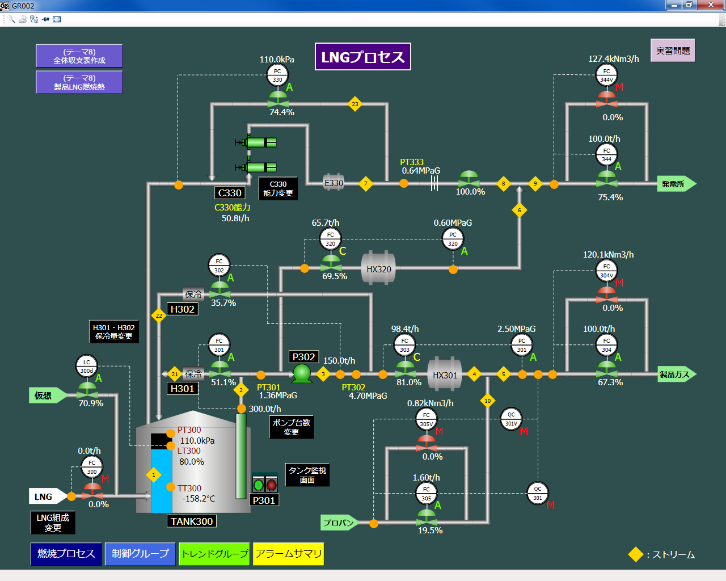Viewport: 726px width, 581px height.
Task: Select the P302 pump icon
Action: pos(301,373)
